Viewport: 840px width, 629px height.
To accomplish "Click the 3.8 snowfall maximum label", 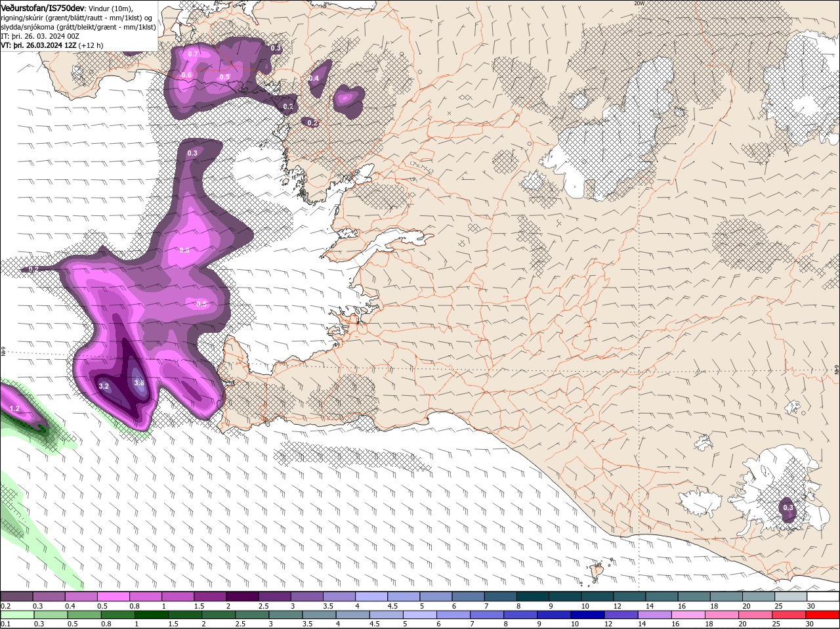I will coord(138,383).
